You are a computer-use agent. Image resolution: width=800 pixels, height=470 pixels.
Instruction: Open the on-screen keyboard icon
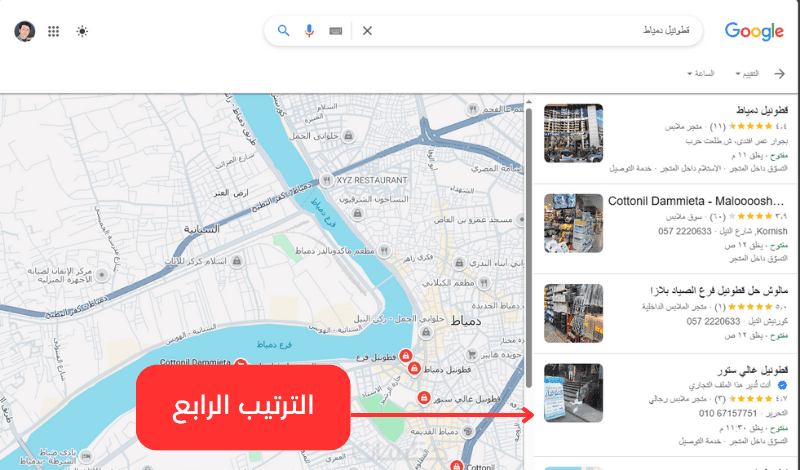(x=335, y=31)
